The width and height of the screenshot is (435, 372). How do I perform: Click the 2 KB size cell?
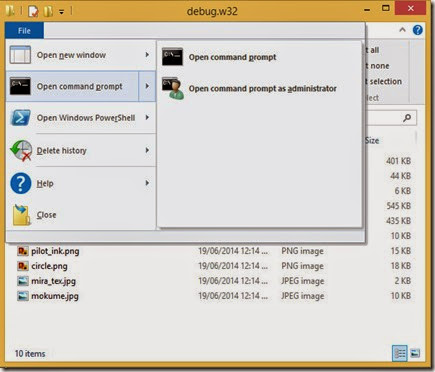[x=402, y=281]
